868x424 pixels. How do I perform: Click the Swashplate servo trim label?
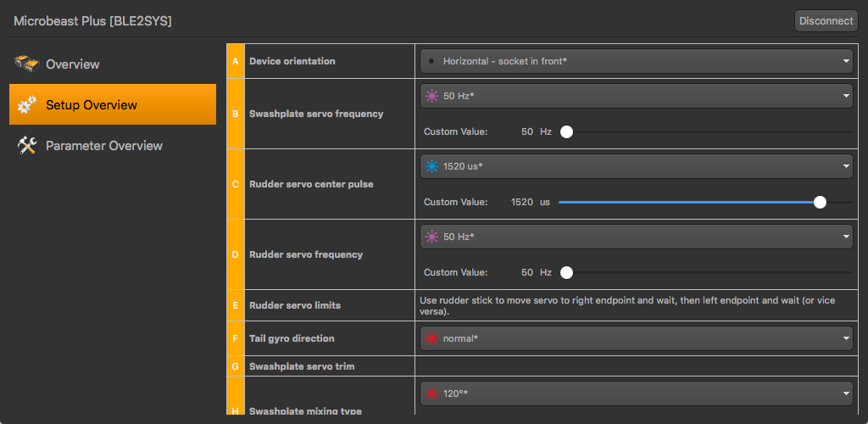(x=303, y=365)
